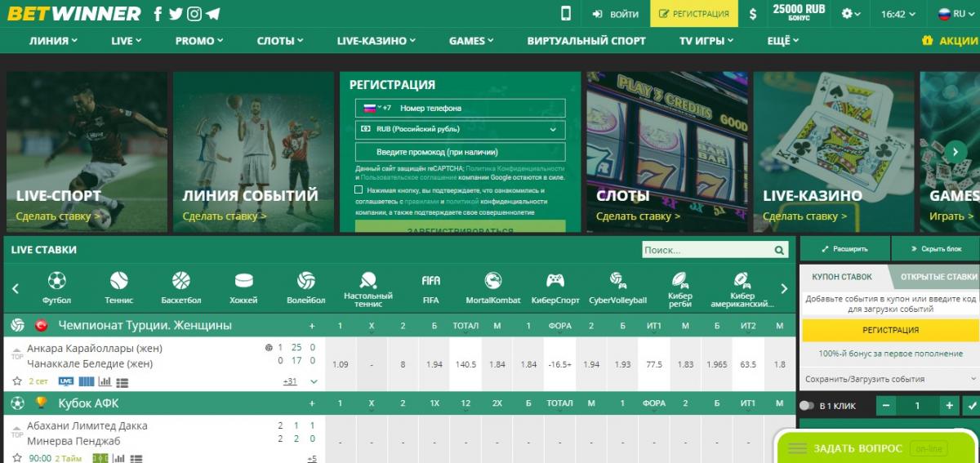
Task: Switch to ОТКРЫТЫЕ СТАВКИ tab
Action: [x=938, y=277]
